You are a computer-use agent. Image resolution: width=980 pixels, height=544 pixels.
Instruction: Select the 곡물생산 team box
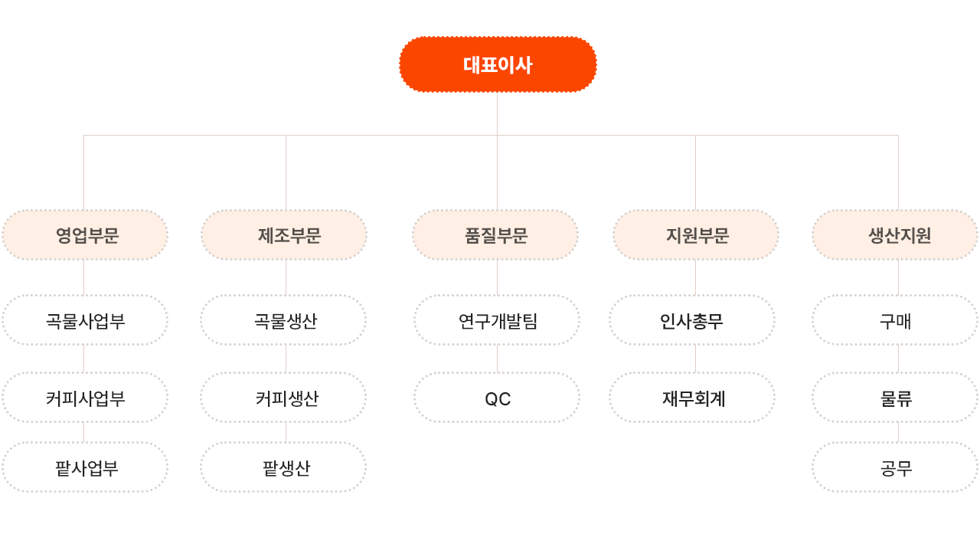coord(284,320)
